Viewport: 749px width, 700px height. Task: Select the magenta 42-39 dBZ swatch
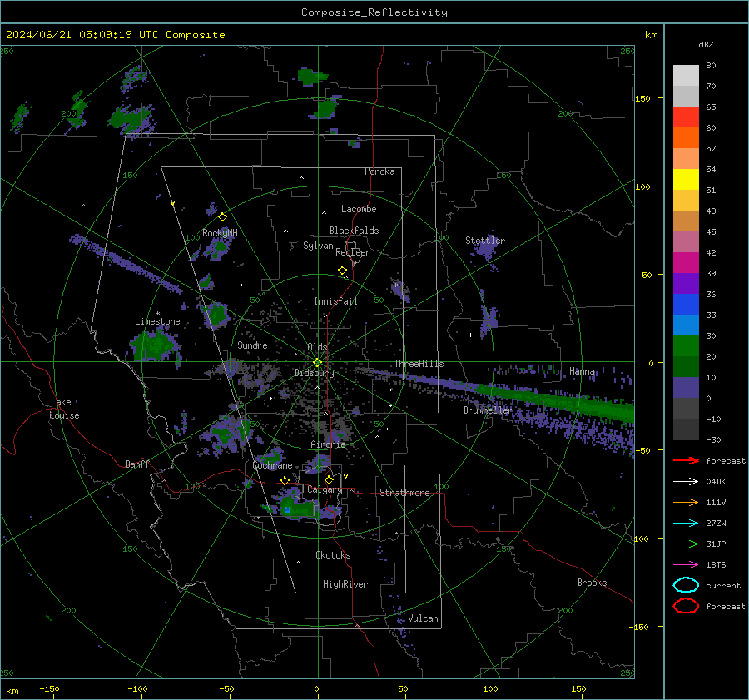coord(686,263)
